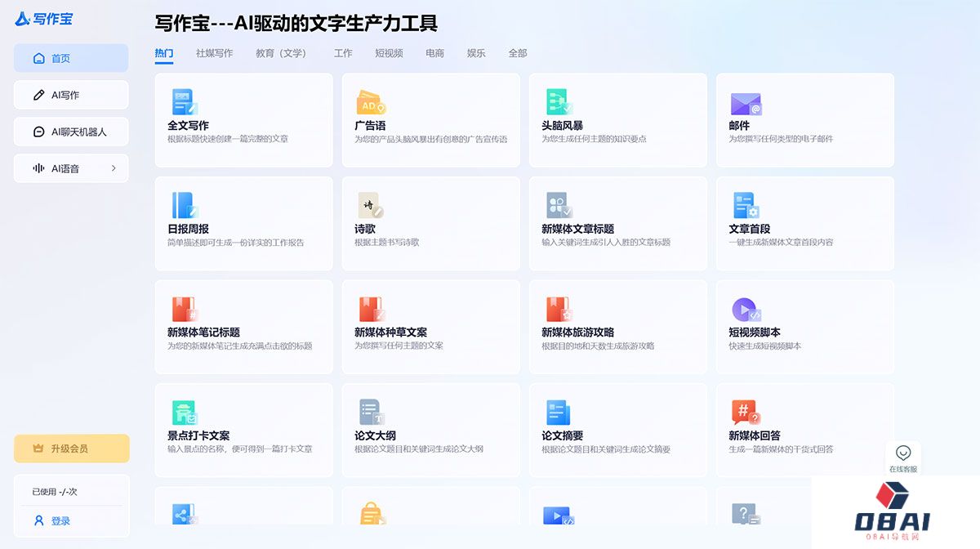980x549 pixels.
Task: Click the 写作宝 logo
Action: pos(44,19)
